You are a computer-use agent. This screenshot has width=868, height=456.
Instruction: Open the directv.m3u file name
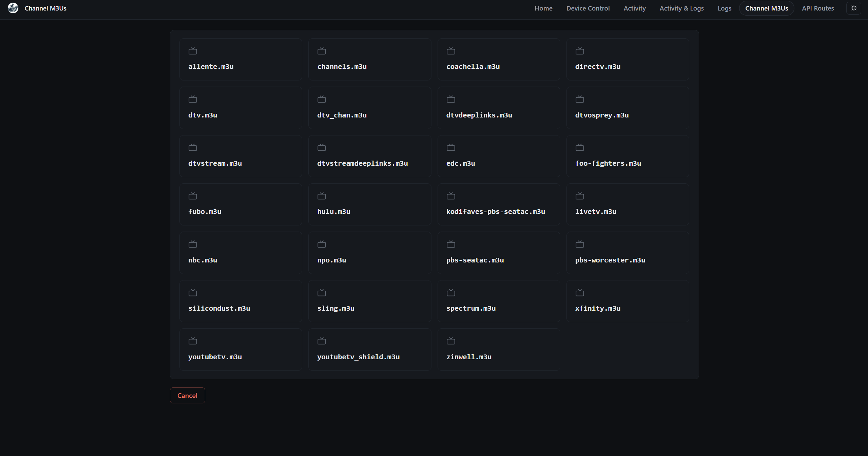[x=598, y=67]
